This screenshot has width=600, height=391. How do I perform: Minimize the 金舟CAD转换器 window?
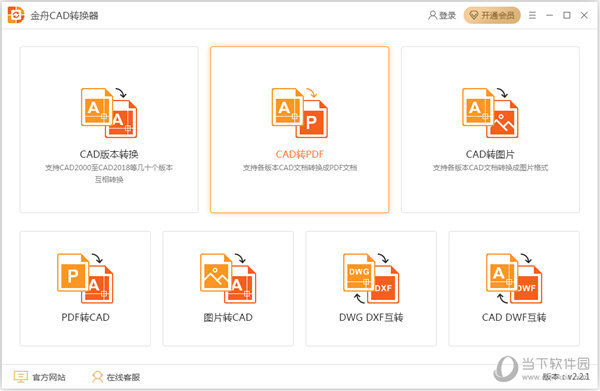coord(549,15)
